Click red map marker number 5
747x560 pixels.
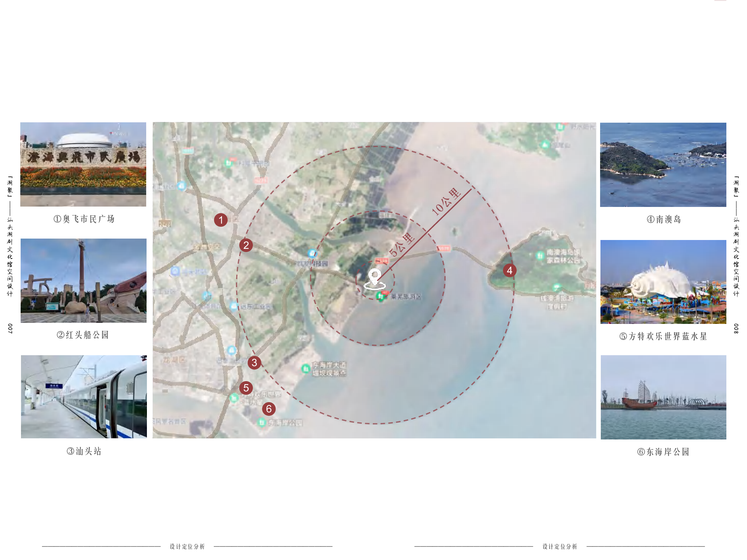coord(246,388)
